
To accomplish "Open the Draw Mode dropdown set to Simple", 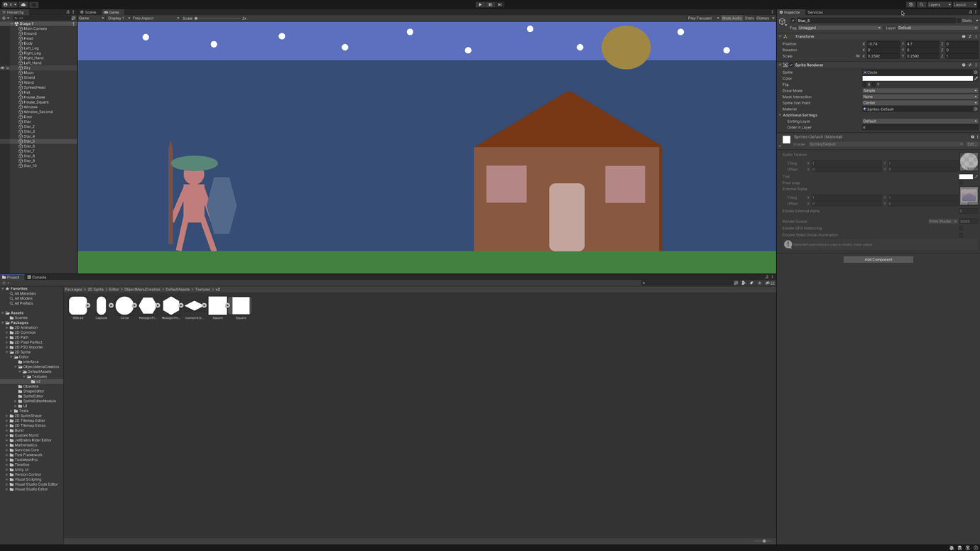I will tap(919, 90).
